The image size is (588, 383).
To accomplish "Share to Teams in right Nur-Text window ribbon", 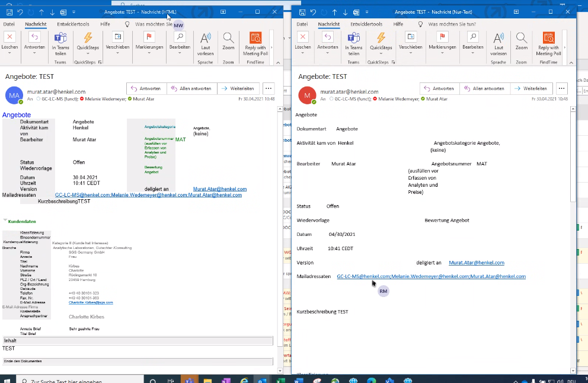I will pos(354,37).
